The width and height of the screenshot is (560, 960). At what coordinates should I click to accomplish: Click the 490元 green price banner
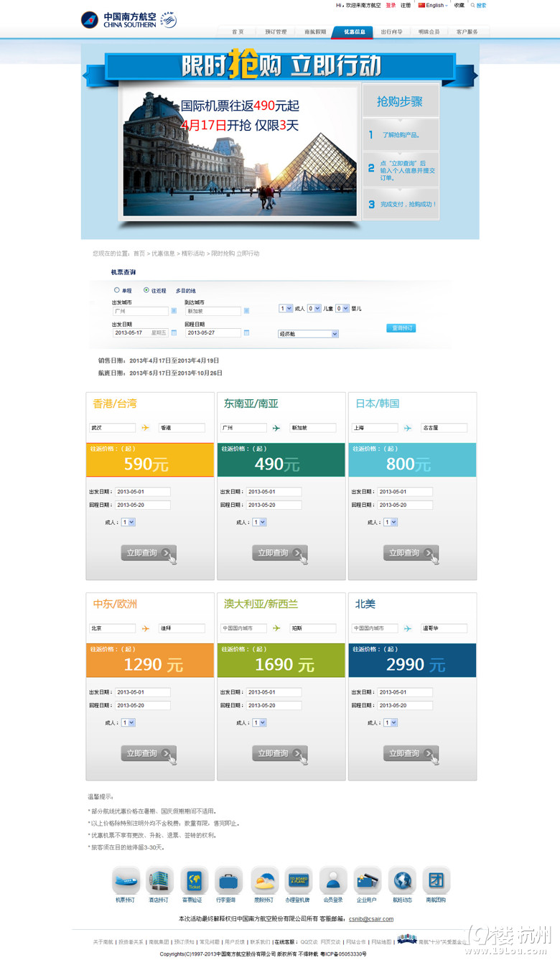281,460
